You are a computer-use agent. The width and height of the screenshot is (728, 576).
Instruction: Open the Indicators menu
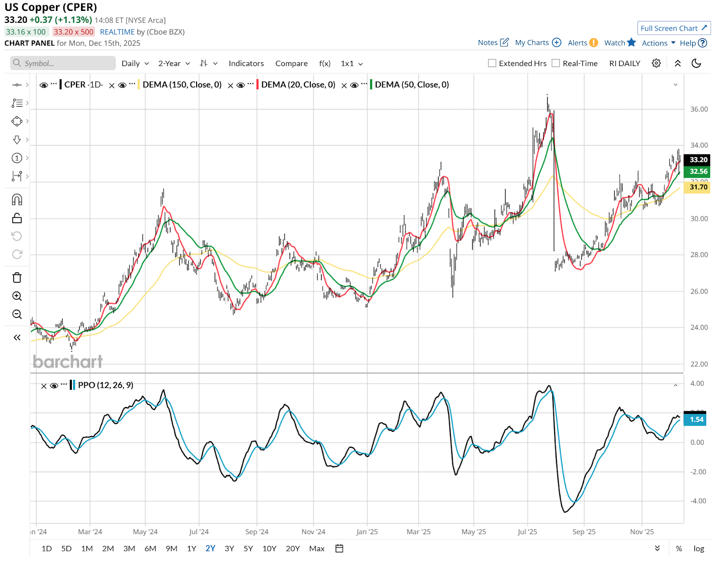coord(246,63)
